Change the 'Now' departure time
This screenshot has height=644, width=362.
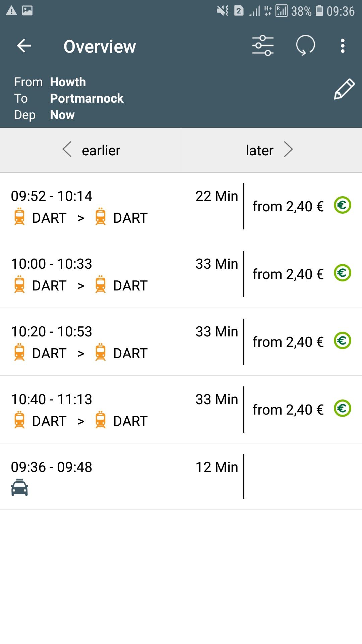coord(62,115)
